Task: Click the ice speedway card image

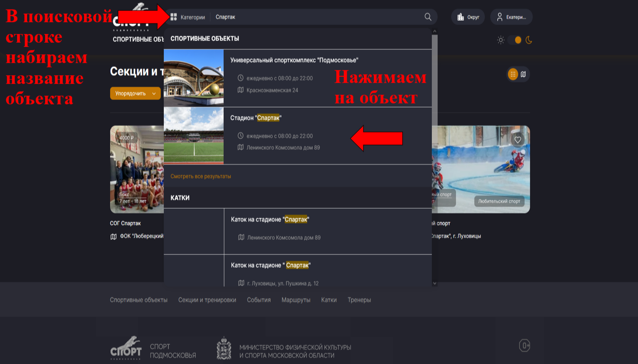Action: (x=481, y=169)
